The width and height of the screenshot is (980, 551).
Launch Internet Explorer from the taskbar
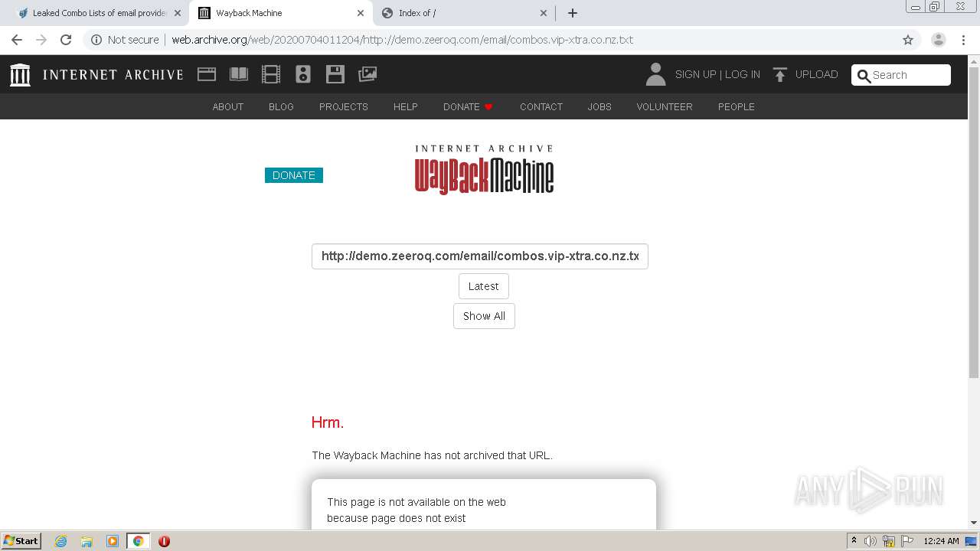tap(60, 541)
